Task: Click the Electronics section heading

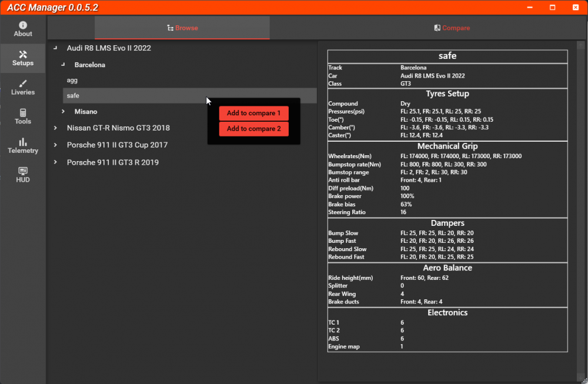Action: tap(447, 312)
